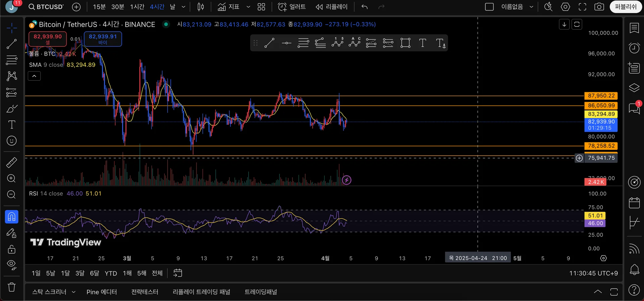Open the go-to-date calendar picker
The width and height of the screenshot is (644, 301).
[178, 273]
